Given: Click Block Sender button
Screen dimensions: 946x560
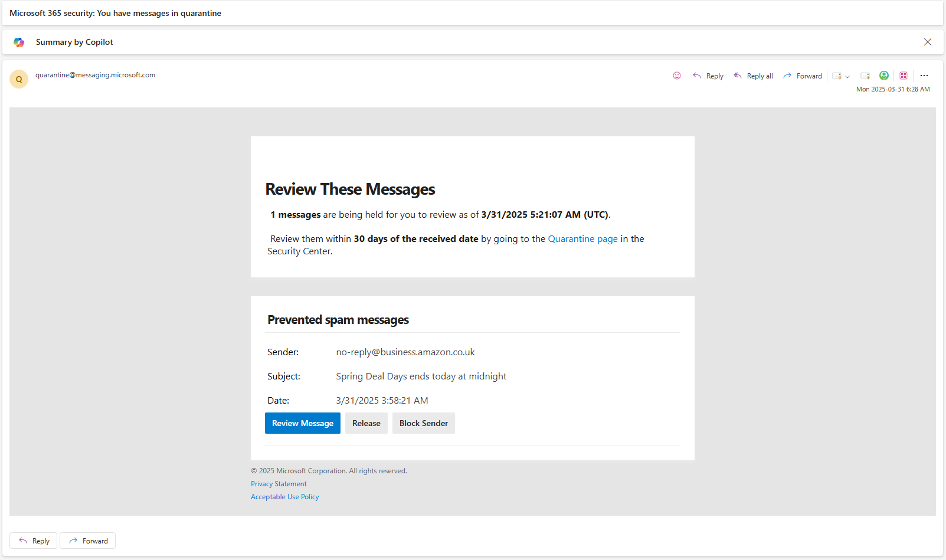Looking at the screenshot, I should coord(424,423).
